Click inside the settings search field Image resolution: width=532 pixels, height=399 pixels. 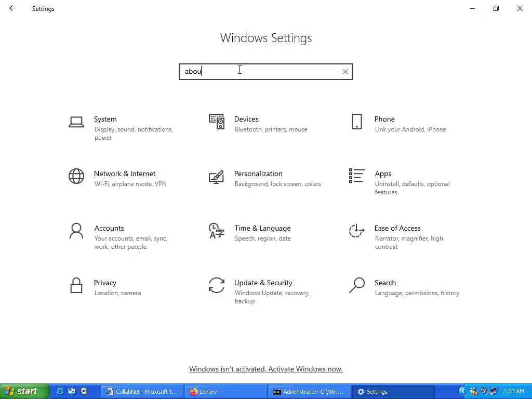[266, 72]
